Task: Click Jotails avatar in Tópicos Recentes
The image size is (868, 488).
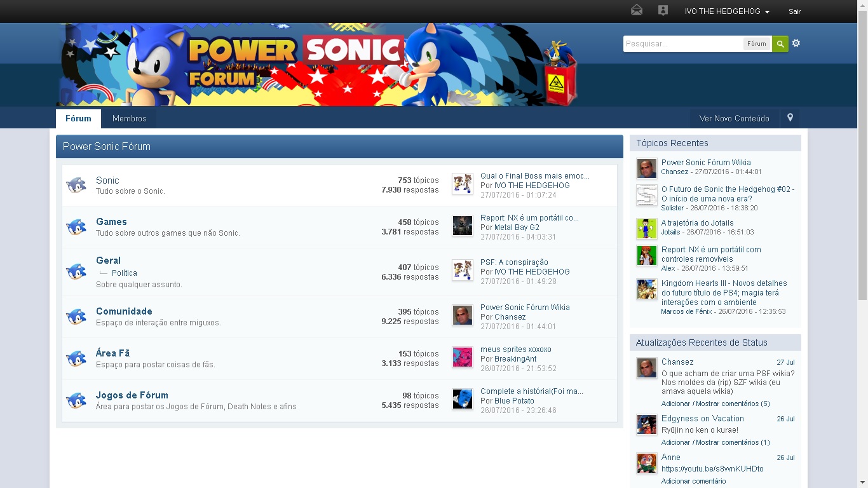Action: coord(647,229)
